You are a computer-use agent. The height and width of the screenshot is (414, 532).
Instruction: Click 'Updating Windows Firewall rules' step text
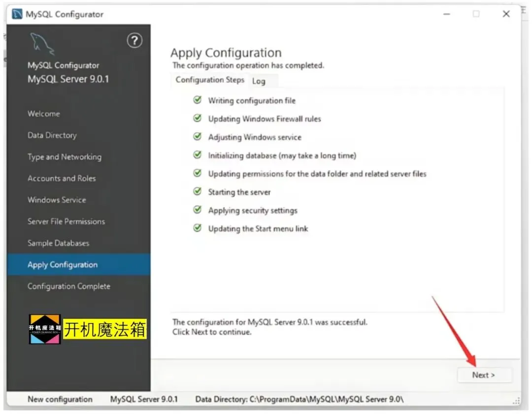click(x=265, y=119)
